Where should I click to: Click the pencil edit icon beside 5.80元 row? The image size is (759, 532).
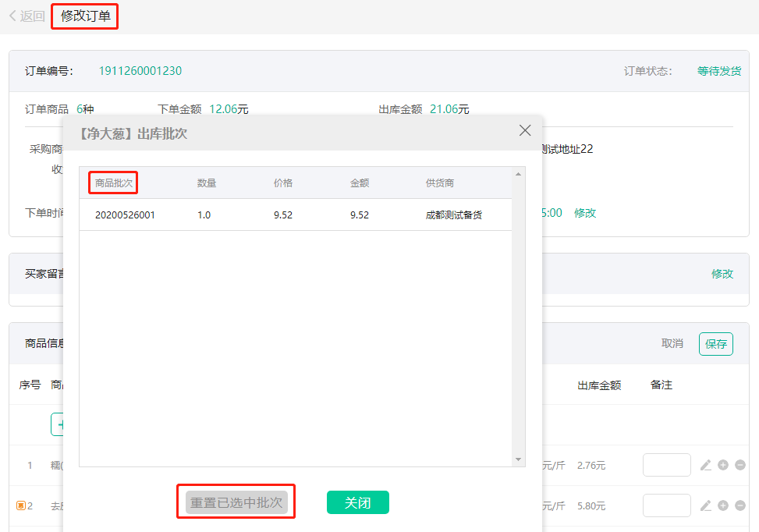[706, 505]
